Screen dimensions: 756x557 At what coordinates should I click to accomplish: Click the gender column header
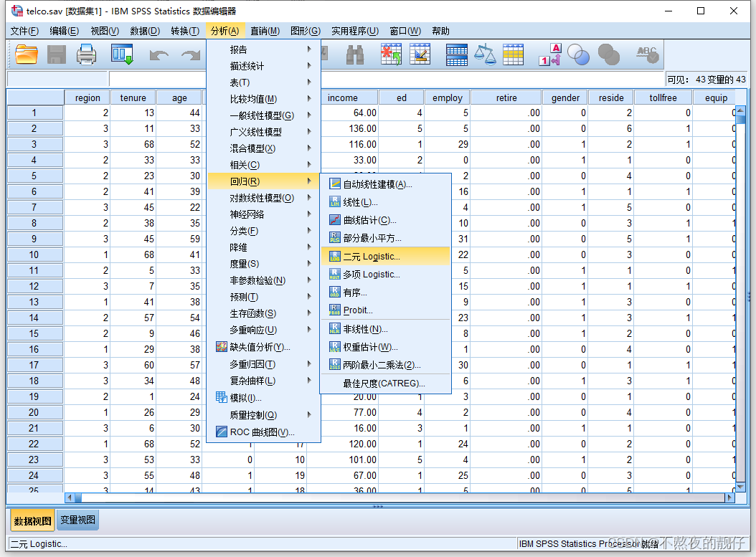565,97
